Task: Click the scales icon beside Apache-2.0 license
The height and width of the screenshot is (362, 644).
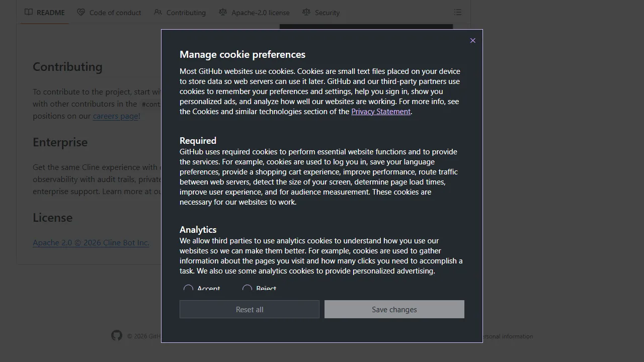Action: point(223,12)
